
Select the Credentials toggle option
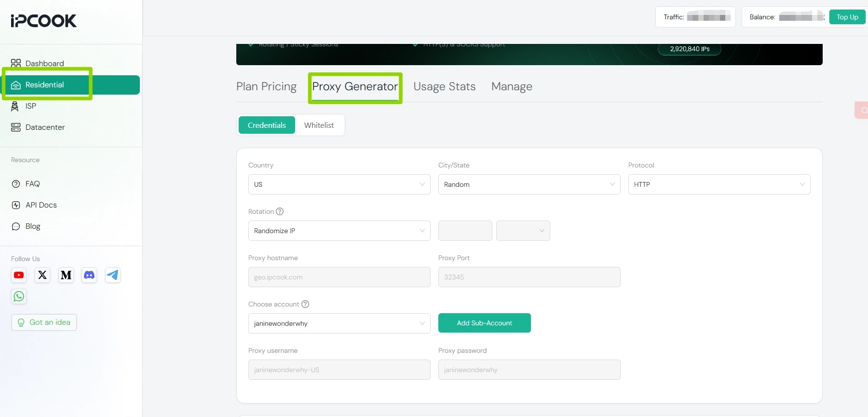click(x=267, y=125)
